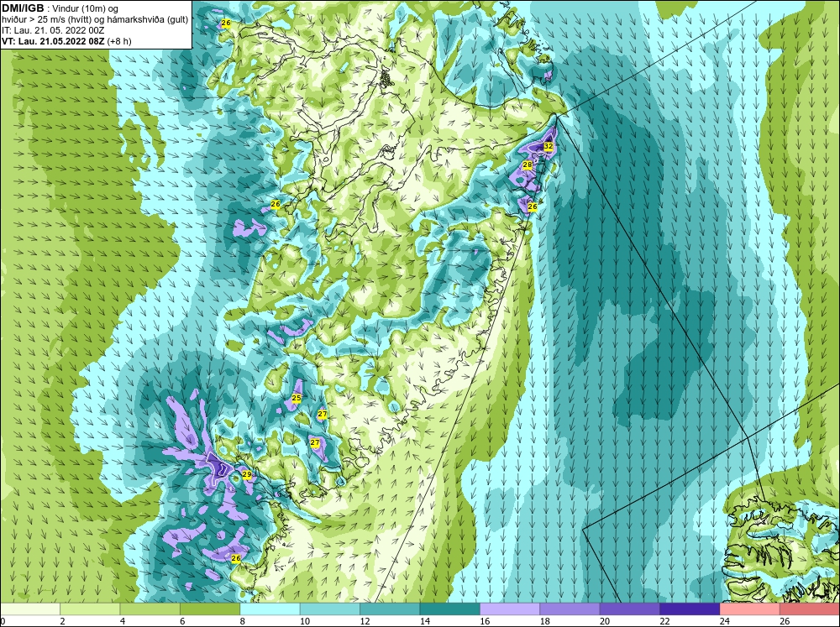Pick the dark teal 14–16 legend swatch
Image resolution: width=840 pixels, height=627 pixels.
(x=450, y=609)
